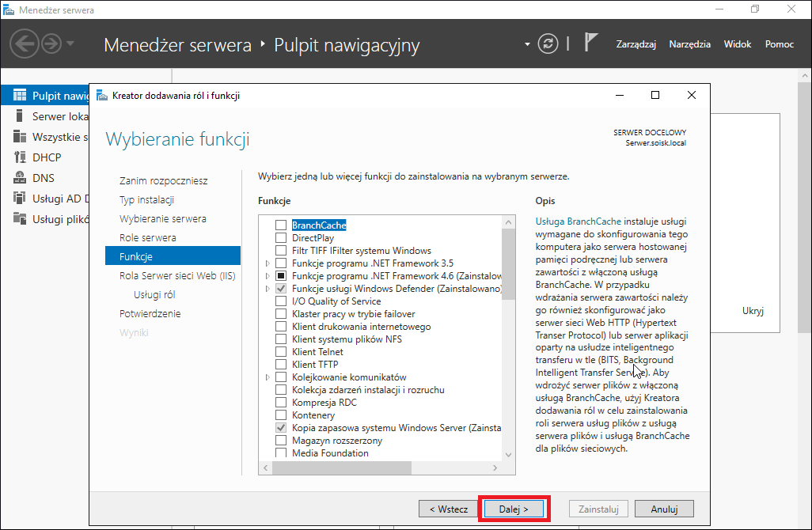Click the refresh icon in header
The image size is (812, 530).
(x=548, y=44)
